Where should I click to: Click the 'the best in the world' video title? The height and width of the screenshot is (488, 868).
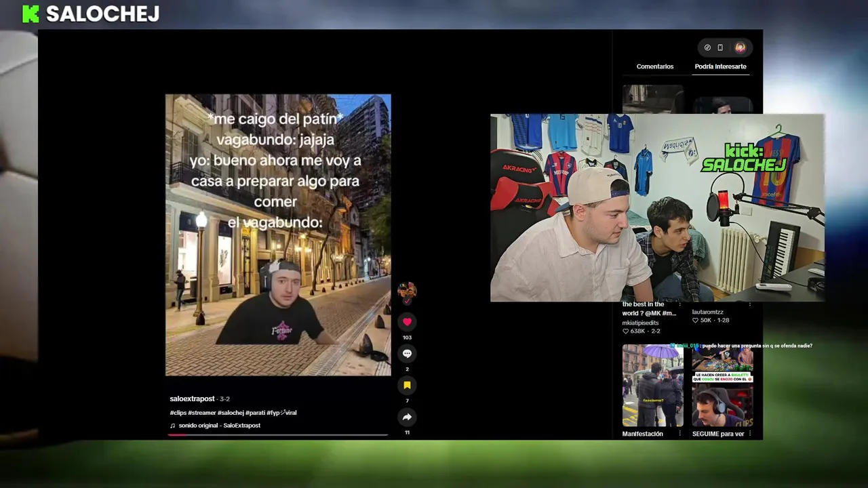[649, 309]
